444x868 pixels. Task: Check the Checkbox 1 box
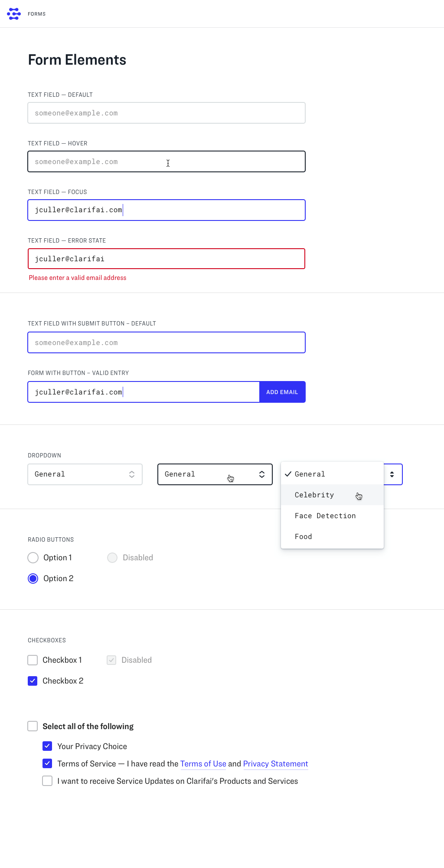[x=33, y=660]
